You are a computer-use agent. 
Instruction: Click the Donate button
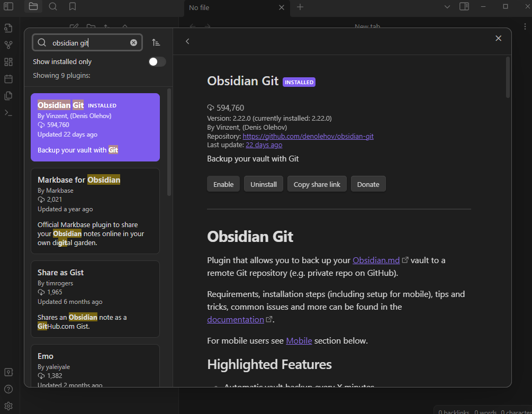point(368,184)
